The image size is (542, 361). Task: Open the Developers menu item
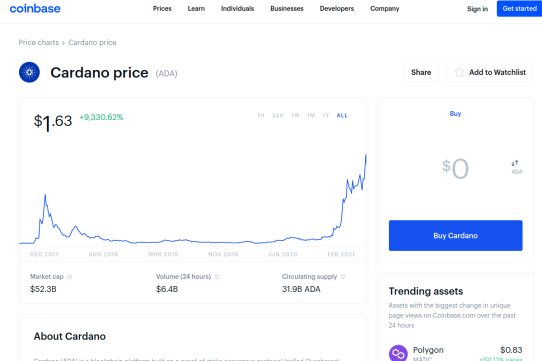tap(337, 9)
